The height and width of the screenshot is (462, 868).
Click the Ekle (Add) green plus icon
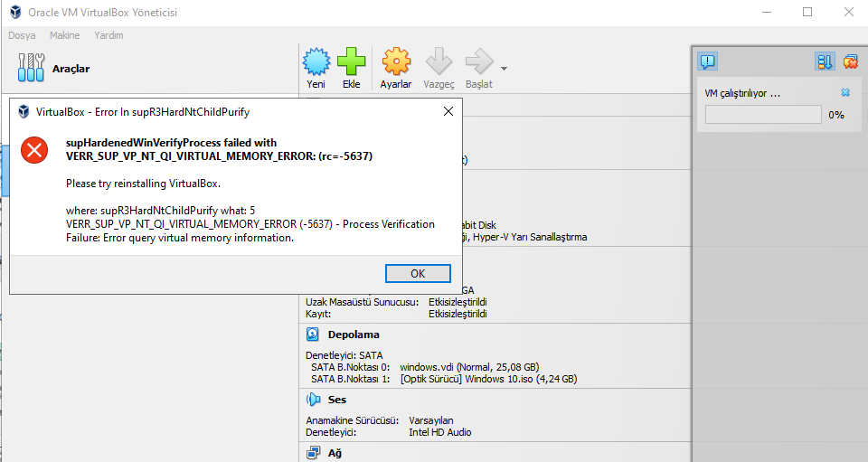(352, 61)
